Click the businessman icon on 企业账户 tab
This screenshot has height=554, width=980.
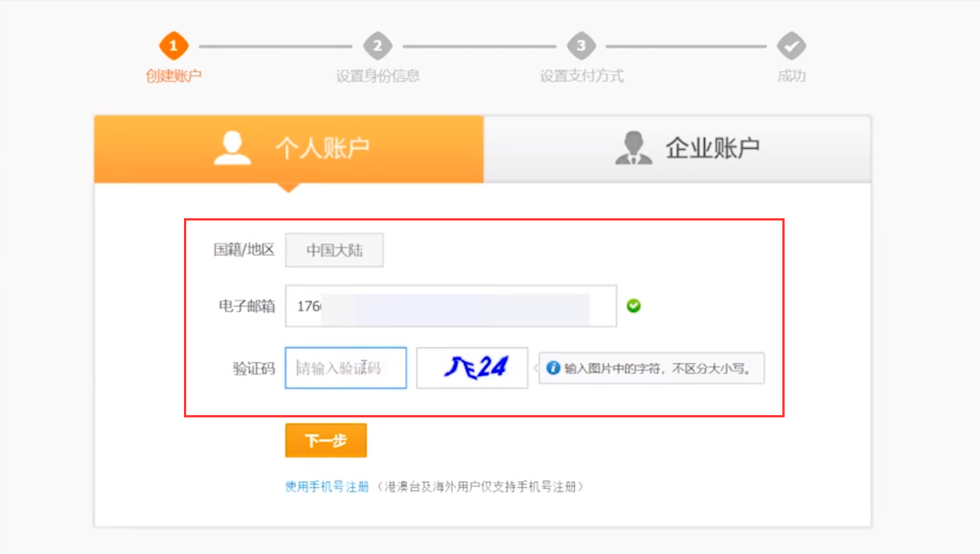pyautogui.click(x=630, y=147)
